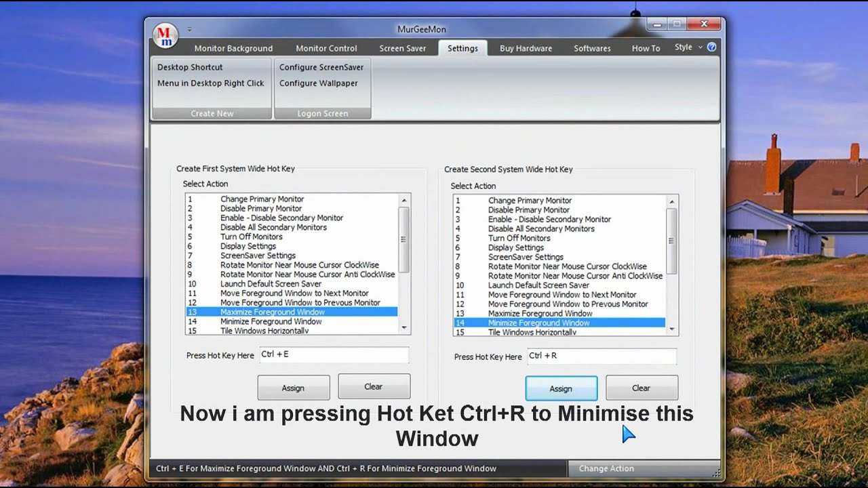
Task: Select the Settings tab
Action: 462,48
